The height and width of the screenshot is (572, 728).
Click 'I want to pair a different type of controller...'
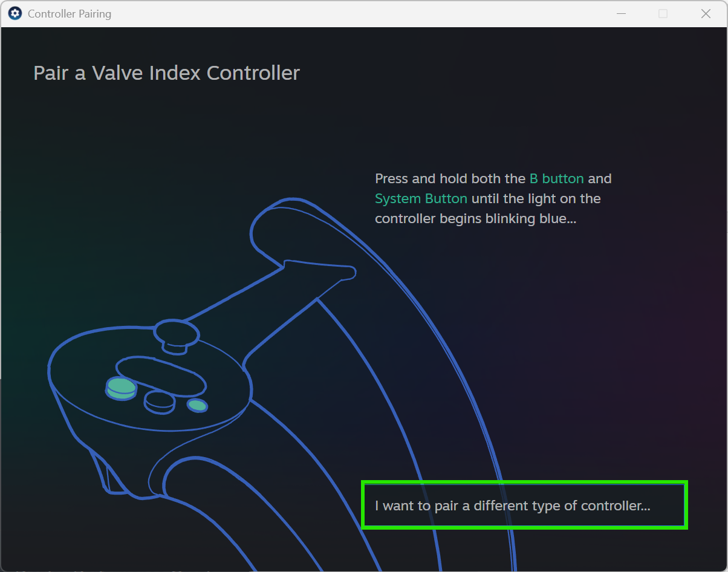(x=524, y=505)
